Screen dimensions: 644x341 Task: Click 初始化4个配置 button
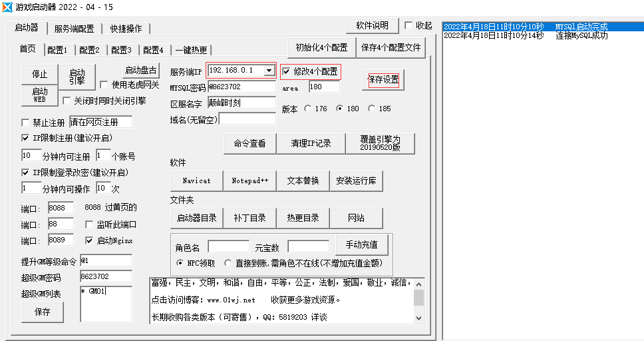[x=321, y=48]
